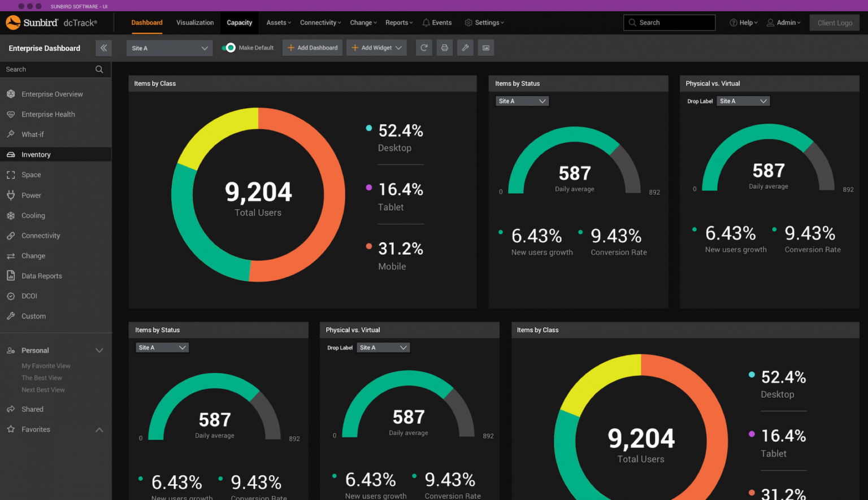
Task: Click the Sunbird dcTrack logo
Action: click(51, 23)
